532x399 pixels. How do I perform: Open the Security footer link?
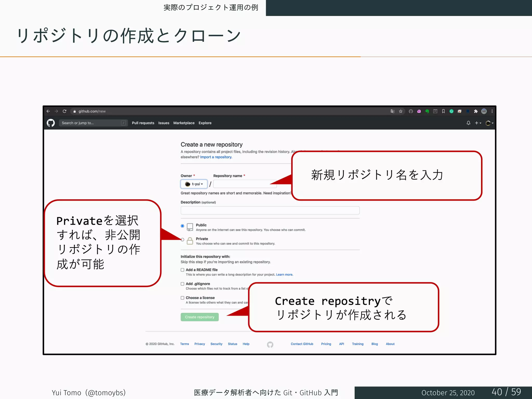tap(216, 344)
